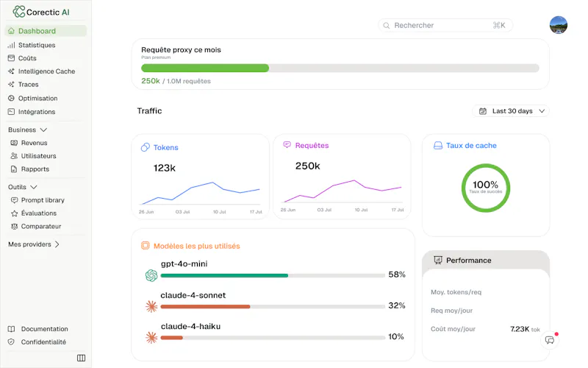Click the Évaluations star icon
The height and width of the screenshot is (368, 588).
point(14,213)
